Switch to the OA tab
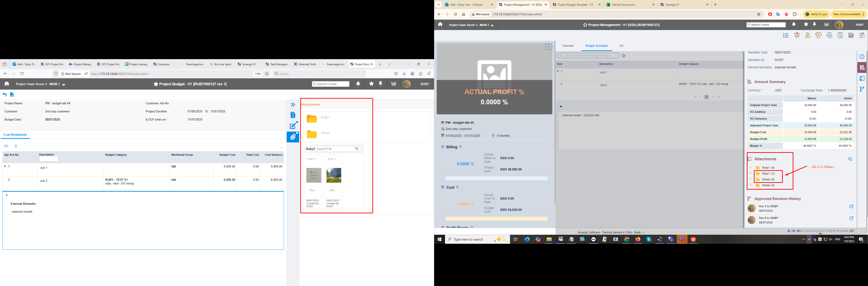868x286 pixels. (621, 46)
